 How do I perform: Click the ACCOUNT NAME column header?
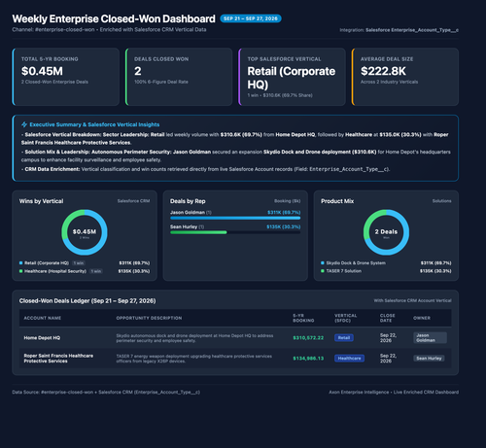click(x=43, y=318)
